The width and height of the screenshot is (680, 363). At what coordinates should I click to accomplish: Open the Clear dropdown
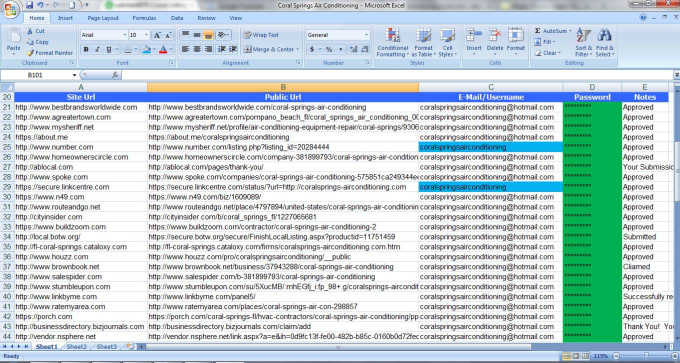pyautogui.click(x=547, y=53)
